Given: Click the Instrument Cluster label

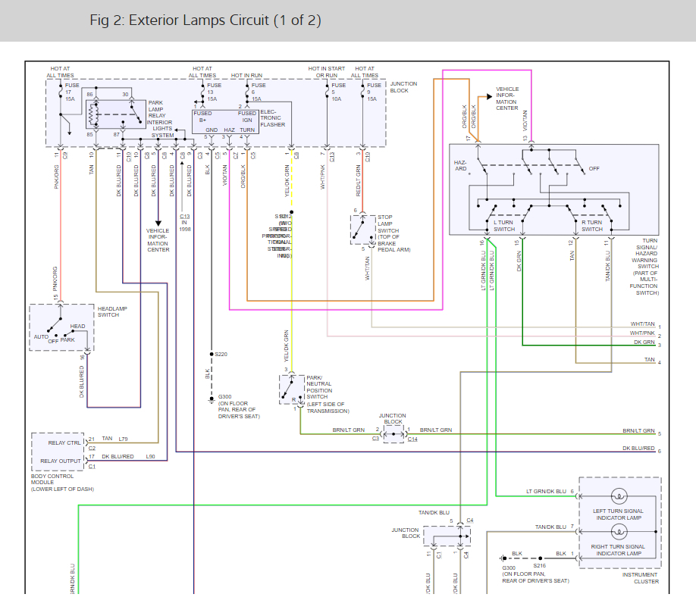Looking at the screenshot, I should click(x=640, y=578).
